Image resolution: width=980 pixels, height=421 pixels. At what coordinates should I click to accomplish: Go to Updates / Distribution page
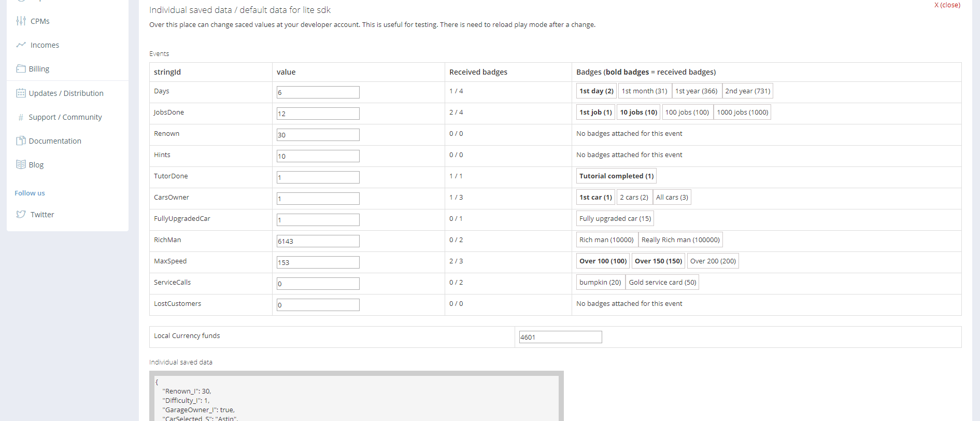point(66,93)
